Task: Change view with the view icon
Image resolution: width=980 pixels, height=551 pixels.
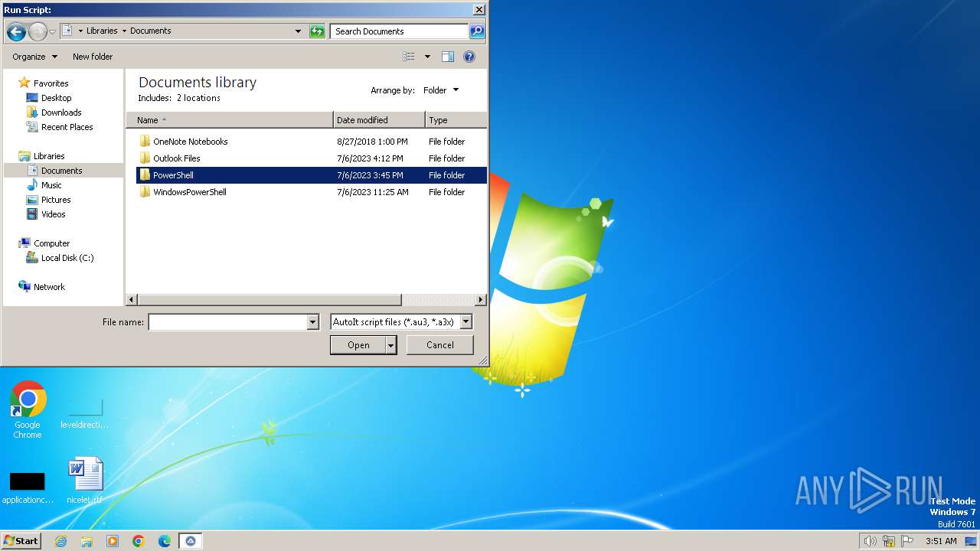Action: tap(409, 57)
